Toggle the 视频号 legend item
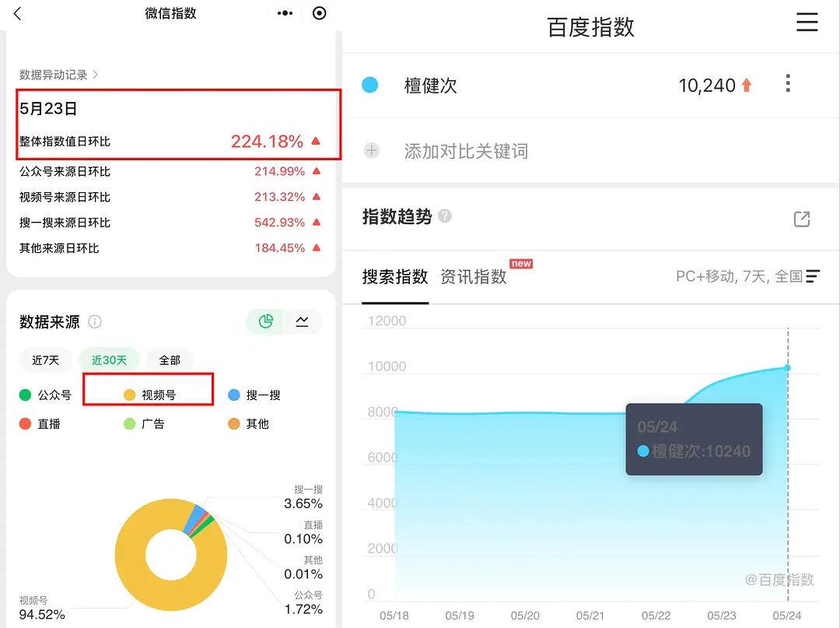840x628 pixels. [150, 395]
